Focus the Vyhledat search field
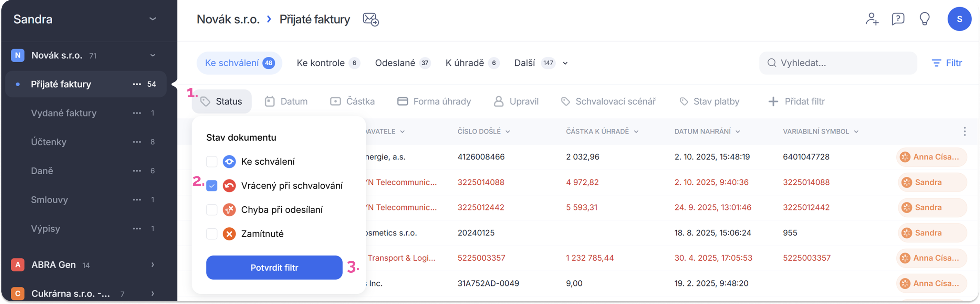Screen dimensions: 980x304 coord(838,63)
